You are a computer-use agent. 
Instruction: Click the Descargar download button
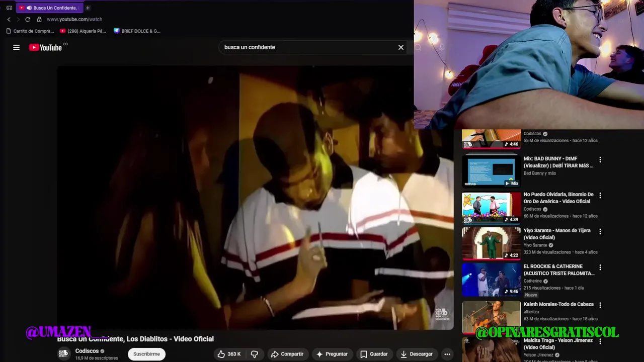pos(417,354)
